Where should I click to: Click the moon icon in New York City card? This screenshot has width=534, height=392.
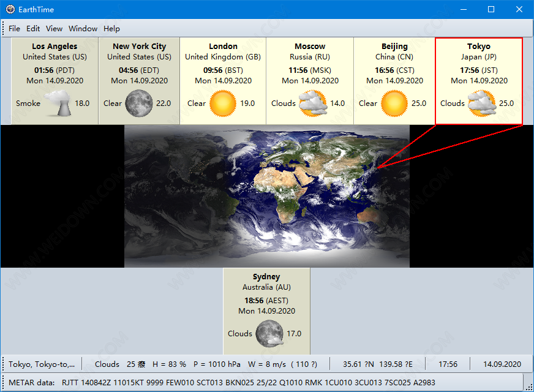tap(139, 103)
